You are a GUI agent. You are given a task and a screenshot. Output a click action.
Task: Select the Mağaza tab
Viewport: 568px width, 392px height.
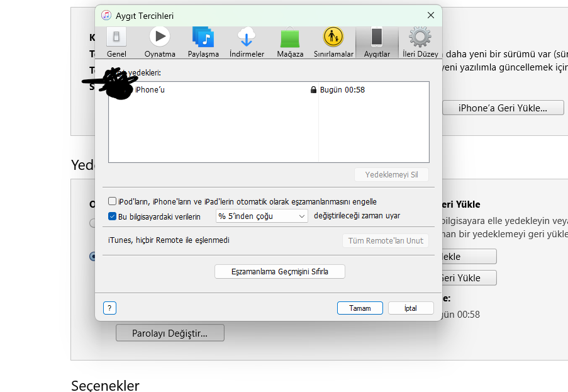(290, 42)
